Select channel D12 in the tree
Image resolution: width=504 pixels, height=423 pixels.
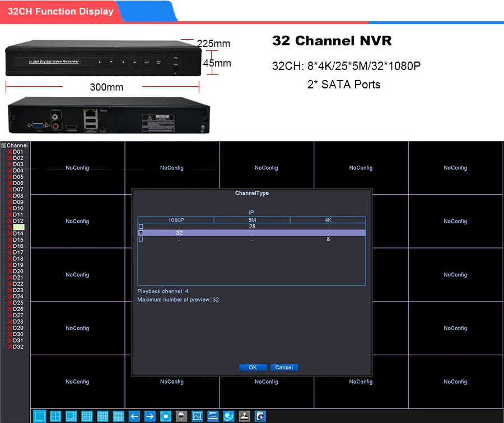pyautogui.click(x=18, y=221)
